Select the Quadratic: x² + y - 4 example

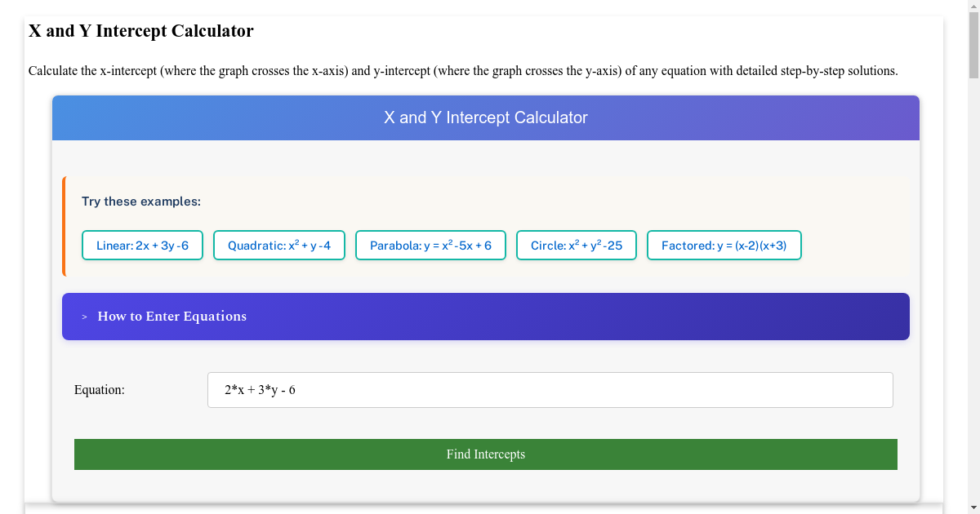click(x=278, y=245)
